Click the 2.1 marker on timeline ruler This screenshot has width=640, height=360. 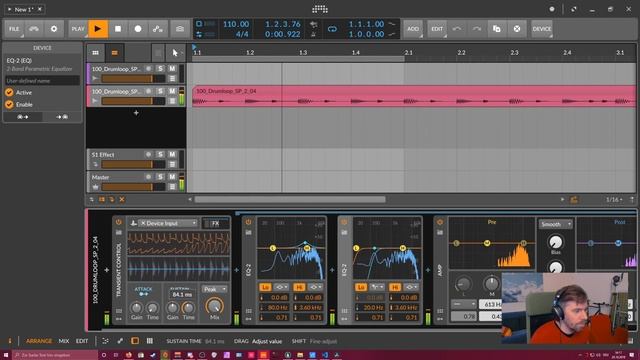pyautogui.click(x=409, y=53)
